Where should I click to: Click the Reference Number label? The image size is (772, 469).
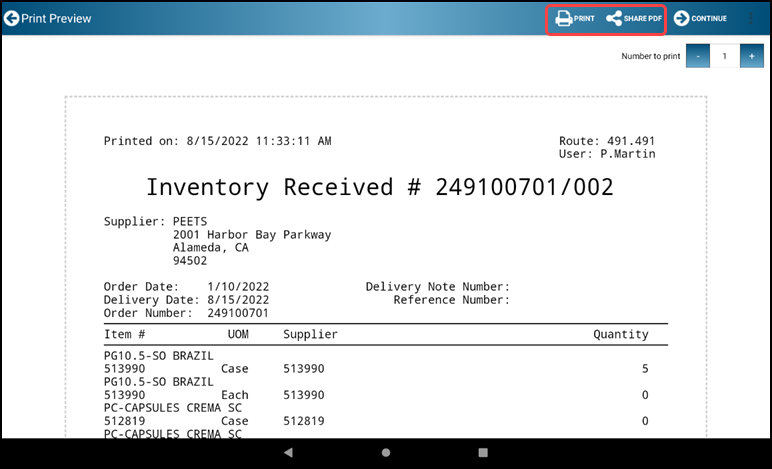[x=451, y=300]
